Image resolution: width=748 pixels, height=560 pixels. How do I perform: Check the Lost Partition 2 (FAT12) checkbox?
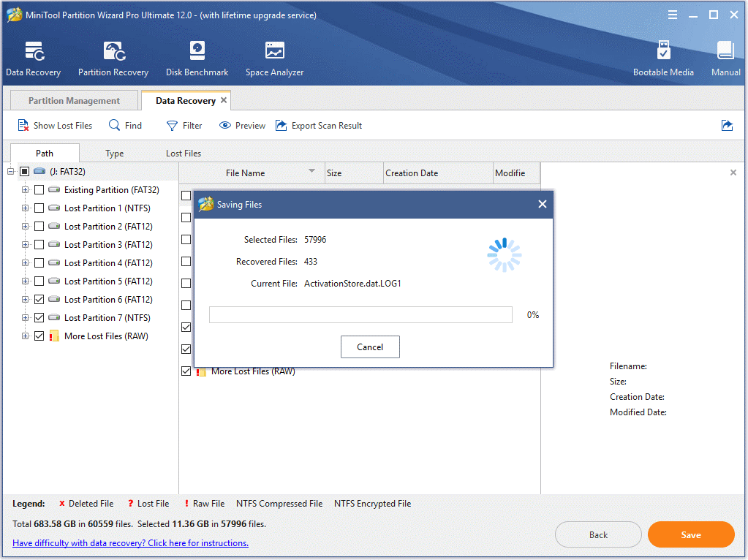39,226
